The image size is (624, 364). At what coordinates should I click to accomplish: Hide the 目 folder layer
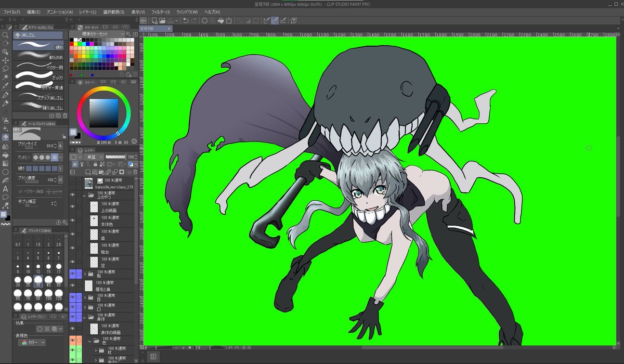pos(72,296)
